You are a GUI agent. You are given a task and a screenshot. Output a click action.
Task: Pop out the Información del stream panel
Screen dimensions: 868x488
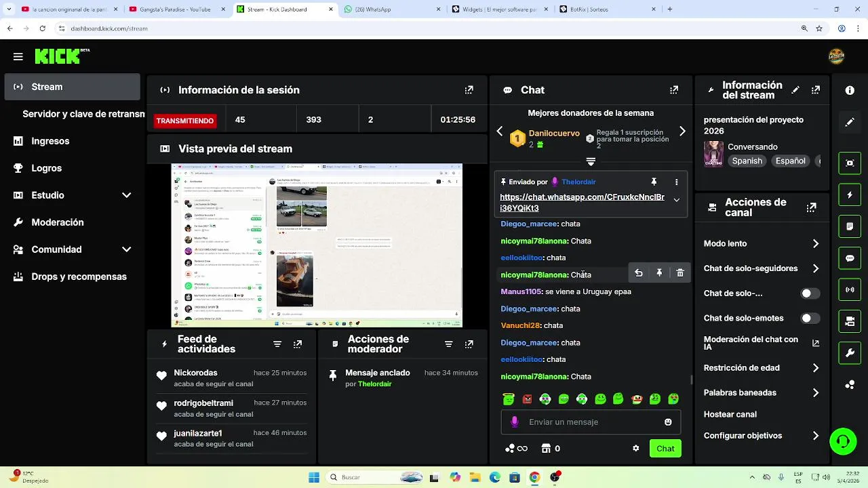point(816,89)
